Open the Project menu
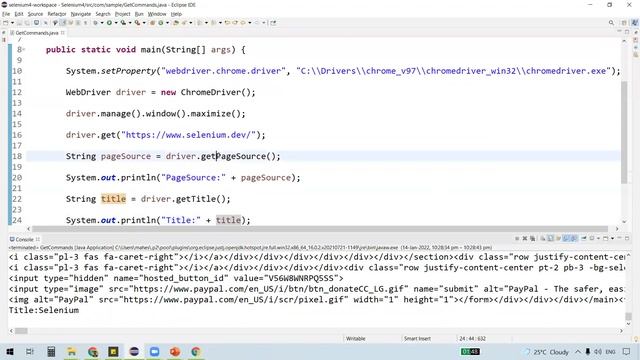This screenshot has width=640, height=360. coord(122,14)
